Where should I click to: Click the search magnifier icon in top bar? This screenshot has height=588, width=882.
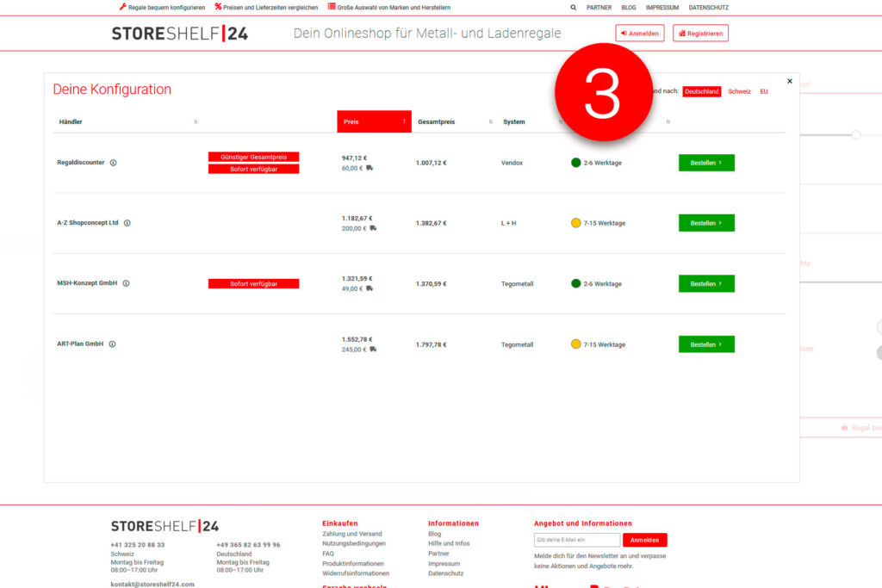(x=575, y=7)
